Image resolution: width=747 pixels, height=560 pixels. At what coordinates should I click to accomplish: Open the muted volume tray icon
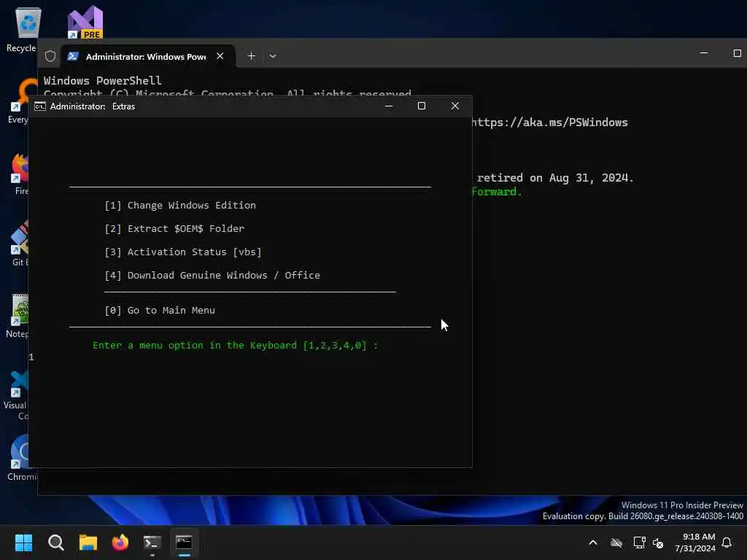tap(658, 542)
